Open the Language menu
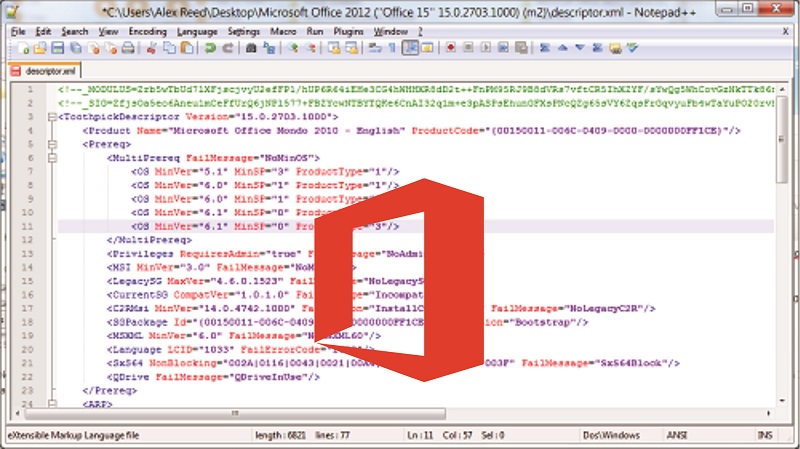800x449 pixels. [x=197, y=32]
